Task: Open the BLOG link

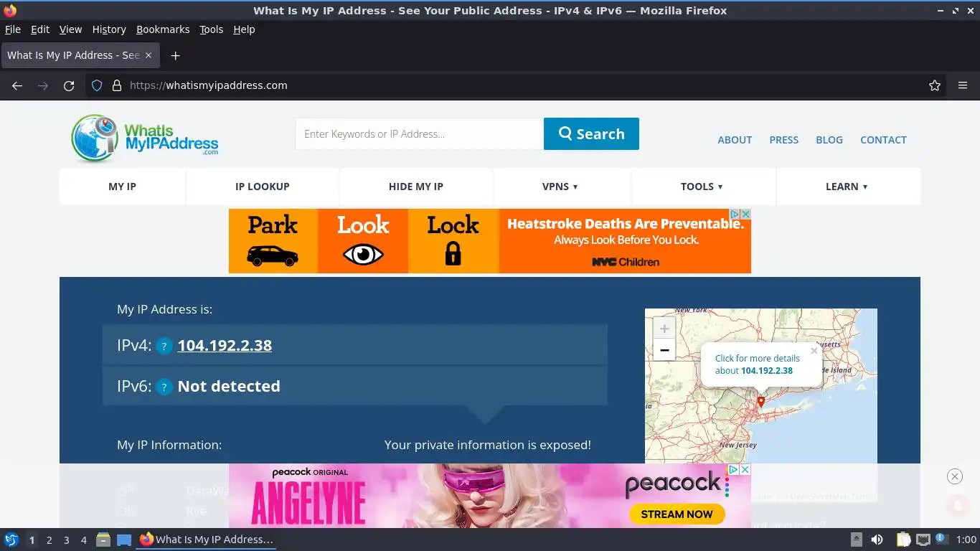Action: [829, 140]
